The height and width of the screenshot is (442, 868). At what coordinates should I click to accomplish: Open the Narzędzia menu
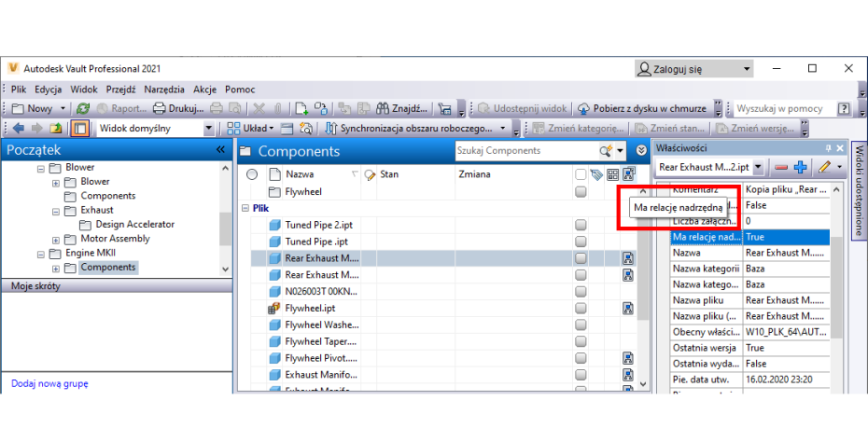coord(164,90)
